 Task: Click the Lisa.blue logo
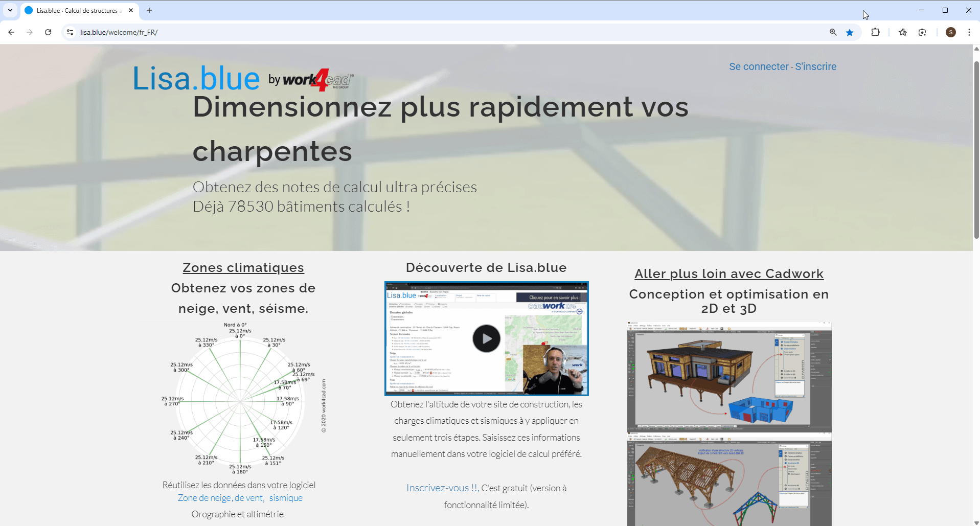click(x=196, y=79)
